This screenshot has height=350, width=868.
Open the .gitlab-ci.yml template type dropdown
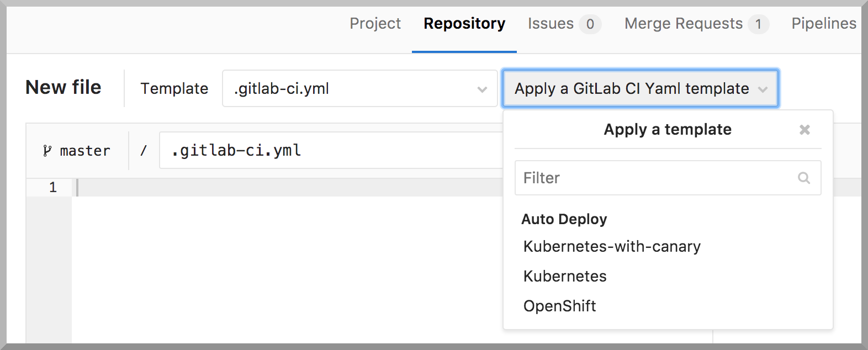coord(359,88)
